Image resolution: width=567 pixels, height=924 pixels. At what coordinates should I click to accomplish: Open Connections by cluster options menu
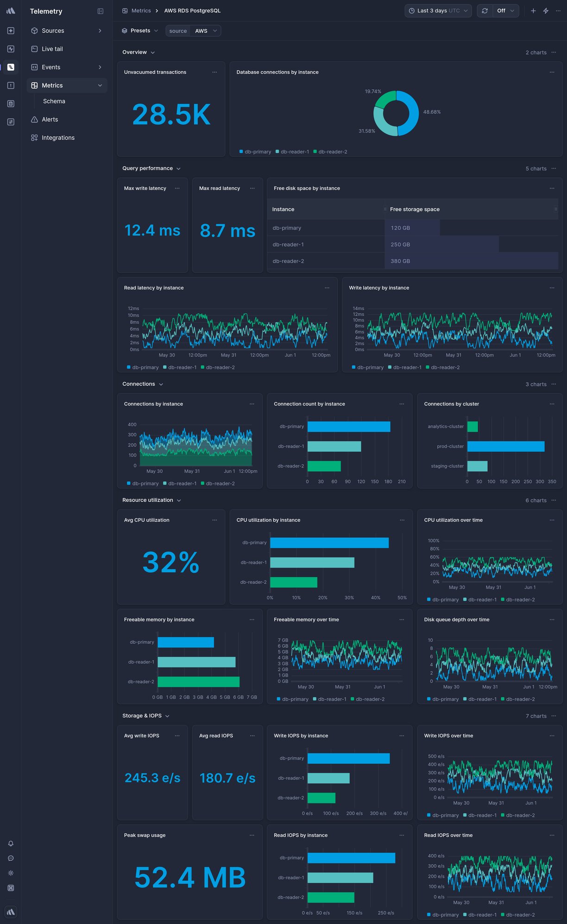552,404
